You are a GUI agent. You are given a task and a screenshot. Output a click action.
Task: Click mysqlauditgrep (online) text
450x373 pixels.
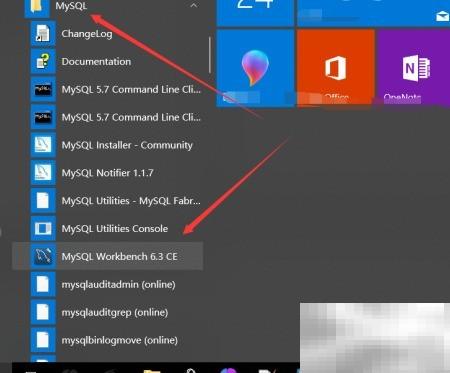tap(115, 313)
